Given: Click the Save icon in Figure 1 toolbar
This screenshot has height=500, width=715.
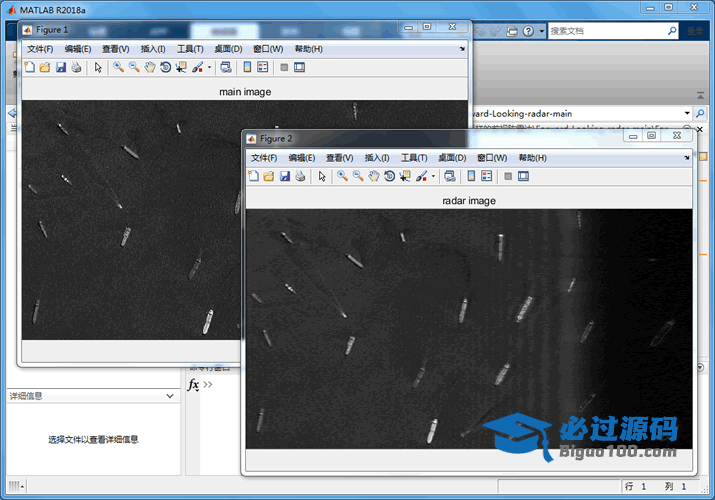Looking at the screenshot, I should (x=60, y=68).
